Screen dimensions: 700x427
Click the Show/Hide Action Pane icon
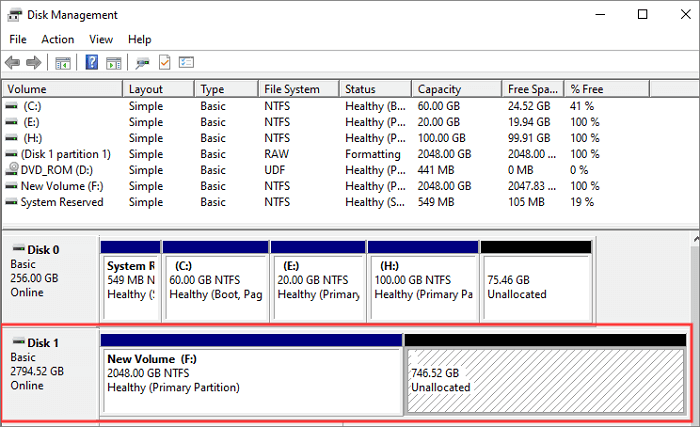pyautogui.click(x=111, y=62)
